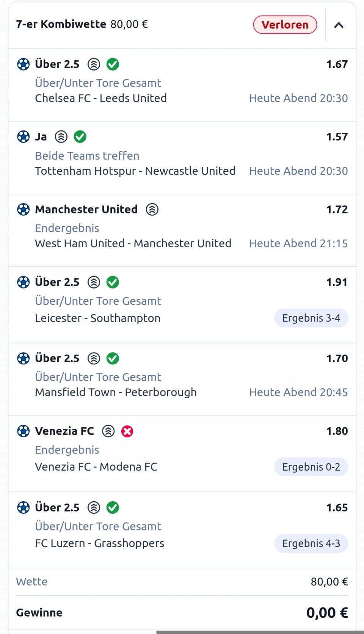This screenshot has height=634, width=364.
Task: Tap the Verloren status badge
Action: tap(285, 25)
